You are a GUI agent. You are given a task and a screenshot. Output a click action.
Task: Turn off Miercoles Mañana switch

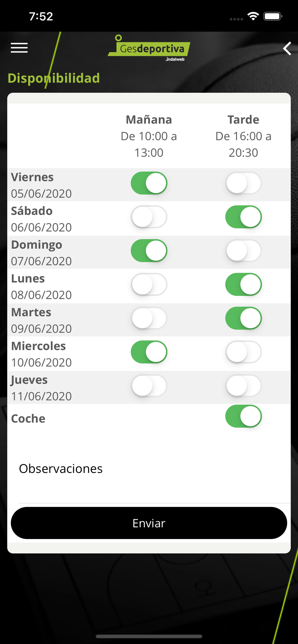[x=149, y=352]
